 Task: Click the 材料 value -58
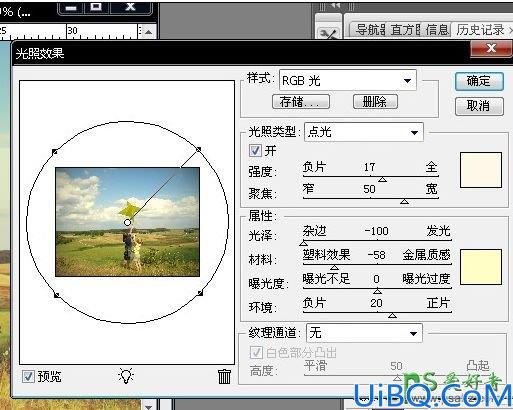[376, 255]
